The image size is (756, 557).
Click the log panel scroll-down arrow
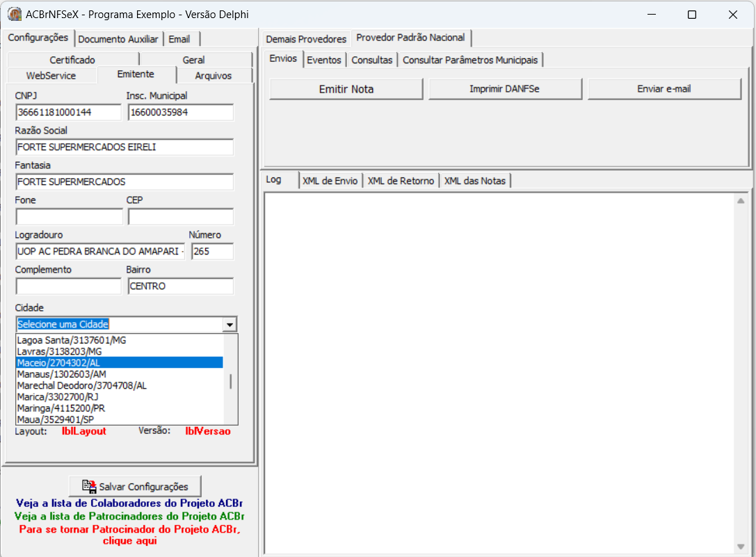coord(741,547)
